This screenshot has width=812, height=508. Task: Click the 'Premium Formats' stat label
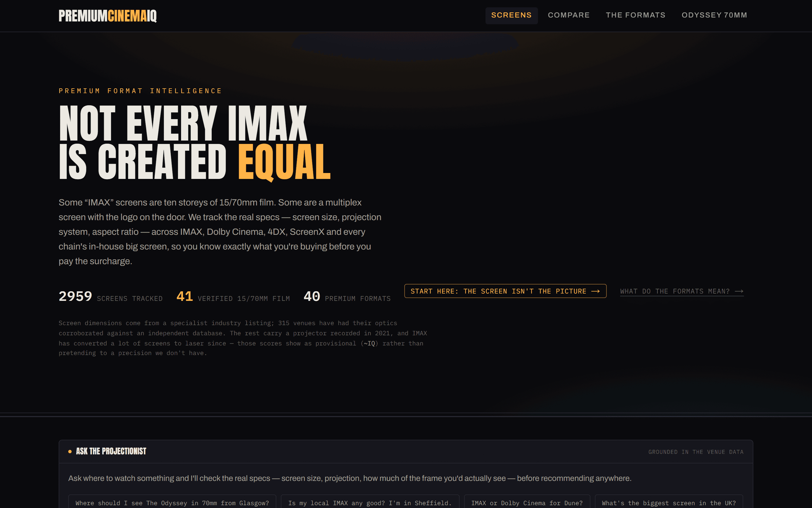tap(358, 299)
